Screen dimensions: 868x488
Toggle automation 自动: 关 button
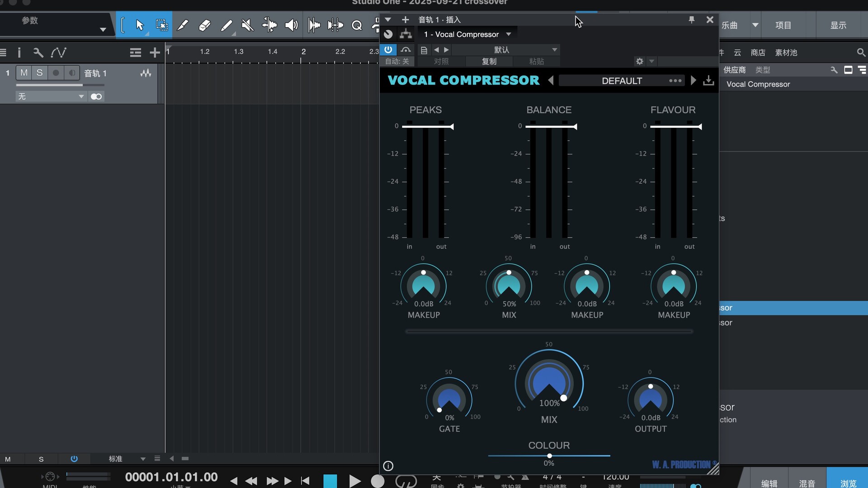[397, 61]
